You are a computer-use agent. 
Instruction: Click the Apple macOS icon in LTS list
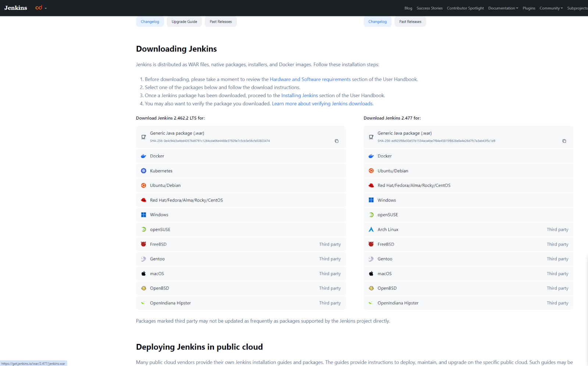144,274
